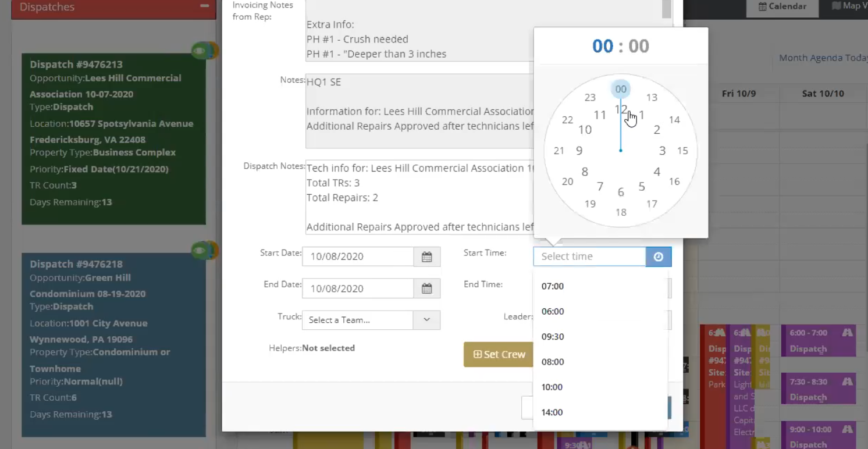The width and height of the screenshot is (868, 449).
Task: Open the 9:00 - 10:00 Dispatch calendar event
Action: pyautogui.click(x=819, y=436)
